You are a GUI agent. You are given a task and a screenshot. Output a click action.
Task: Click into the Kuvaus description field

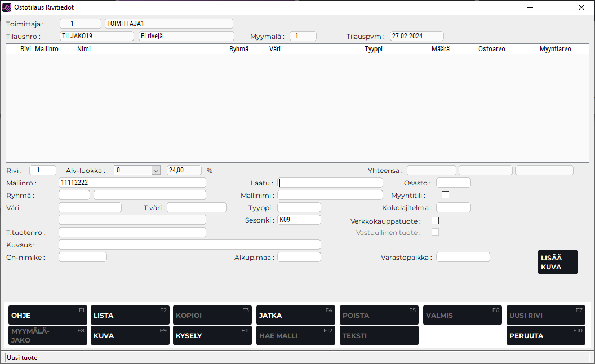190,245
